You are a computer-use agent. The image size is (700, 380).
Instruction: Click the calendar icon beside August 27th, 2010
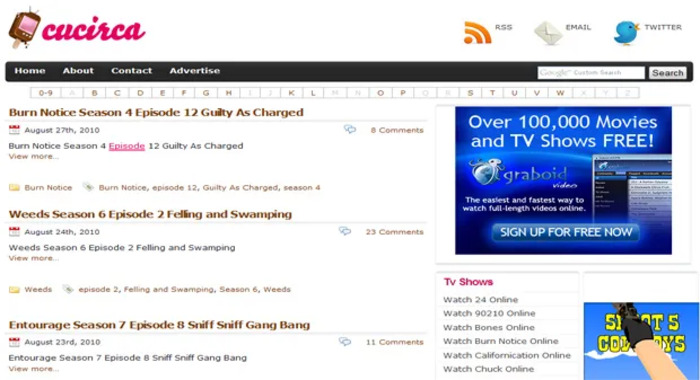14,130
